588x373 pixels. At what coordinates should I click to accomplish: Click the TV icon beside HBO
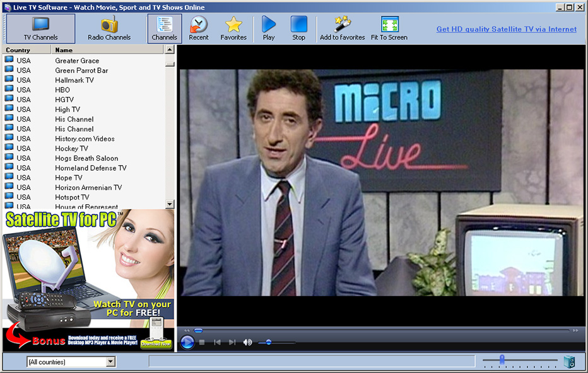click(9, 89)
